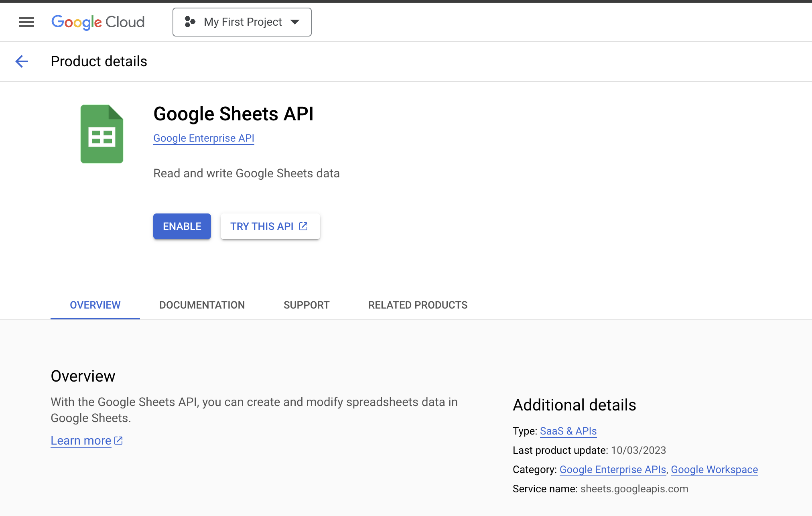Open the Google Enterprise APIs category link

(x=612, y=469)
